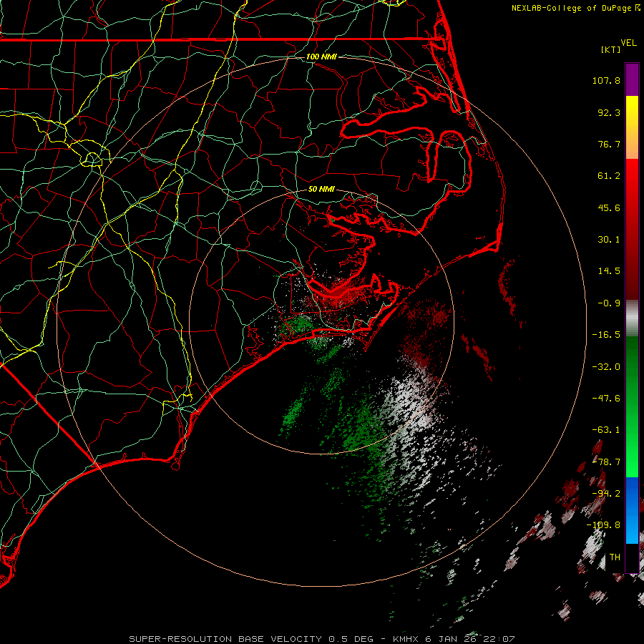Click the blue segment of the velocity color bar
This screenshot has height=644, width=644.
coord(632,510)
